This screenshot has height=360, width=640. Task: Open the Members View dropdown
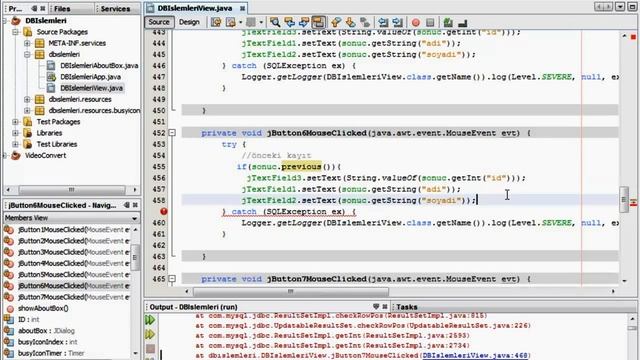click(x=134, y=218)
